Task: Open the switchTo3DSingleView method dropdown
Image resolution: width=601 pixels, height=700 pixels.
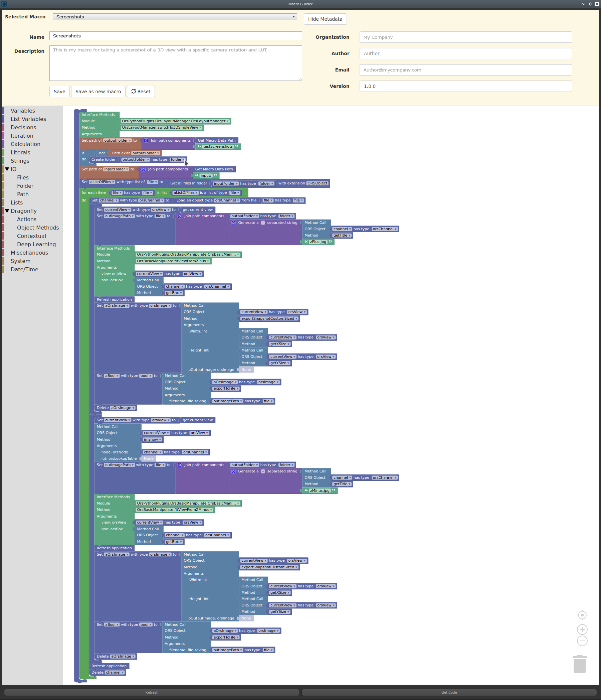Action: pyautogui.click(x=200, y=127)
